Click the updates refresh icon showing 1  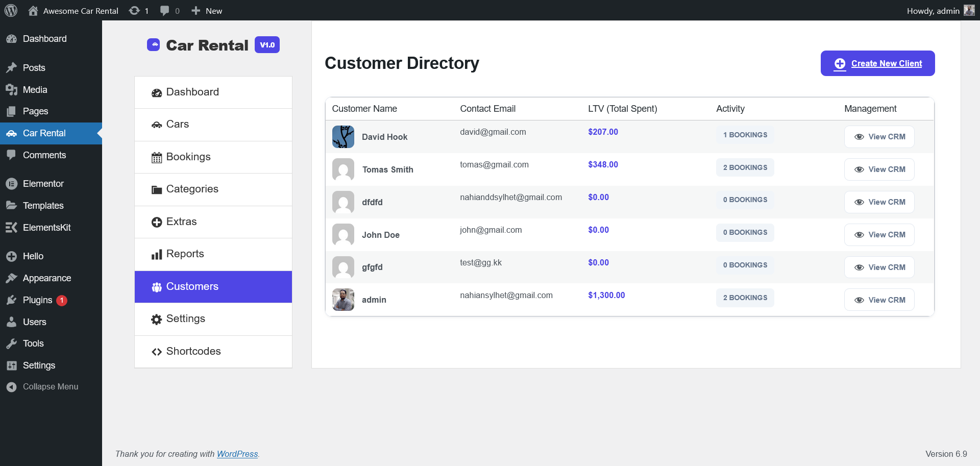coord(134,10)
